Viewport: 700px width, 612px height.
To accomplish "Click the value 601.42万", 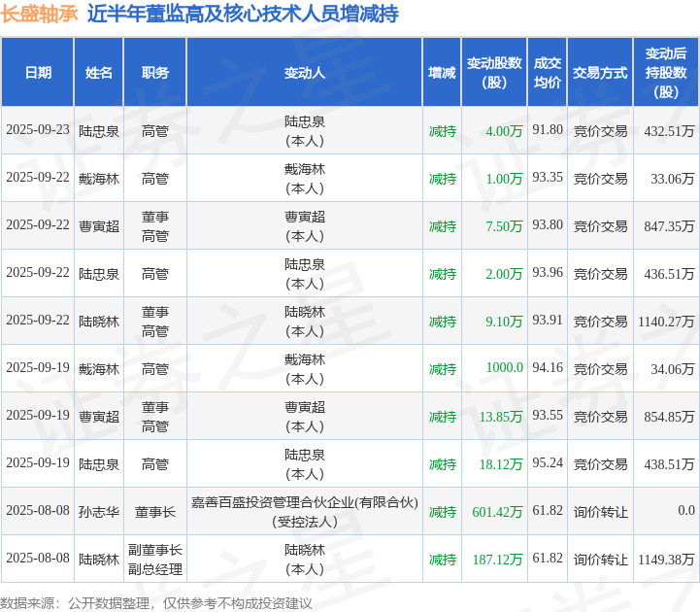I will pyautogui.click(x=497, y=512).
